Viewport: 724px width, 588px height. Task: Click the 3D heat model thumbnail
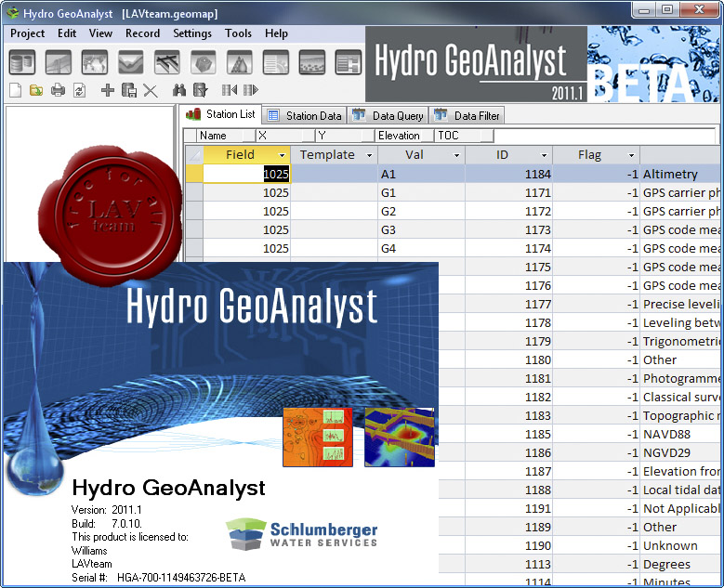pyautogui.click(x=400, y=437)
